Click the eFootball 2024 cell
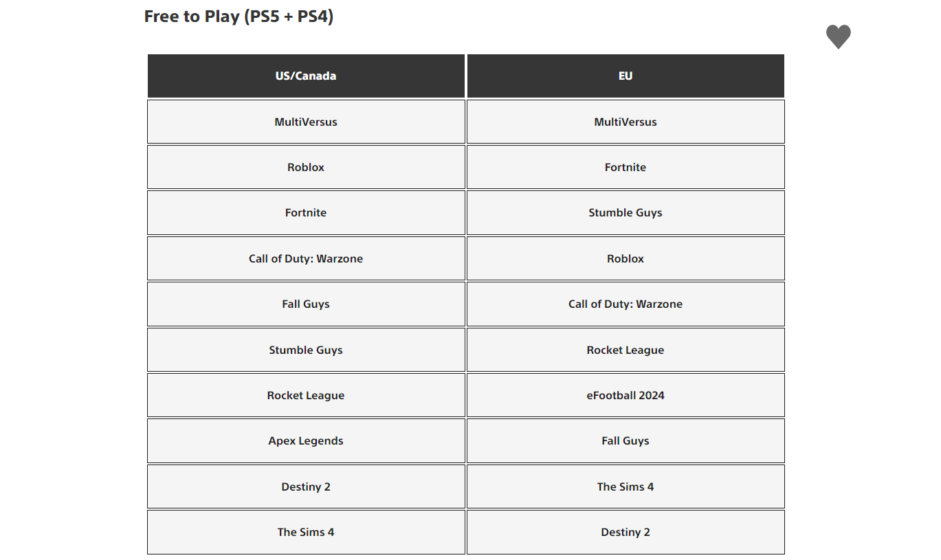The image size is (941, 560). point(626,395)
